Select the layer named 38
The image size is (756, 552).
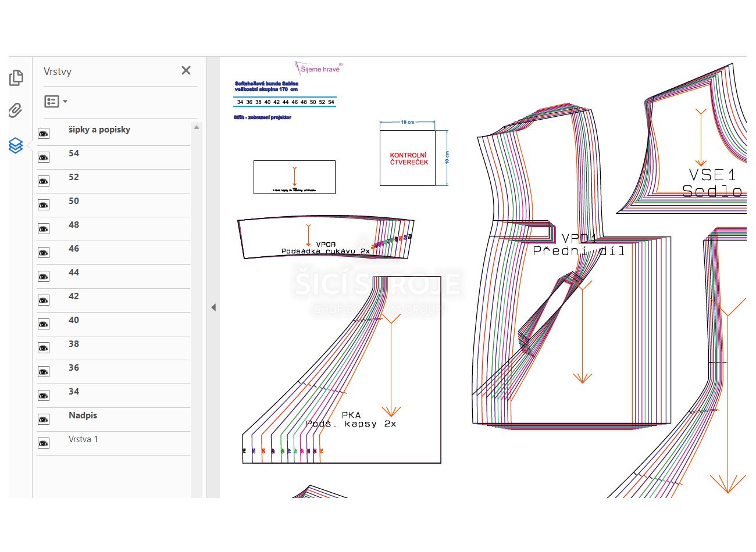pyautogui.click(x=74, y=344)
